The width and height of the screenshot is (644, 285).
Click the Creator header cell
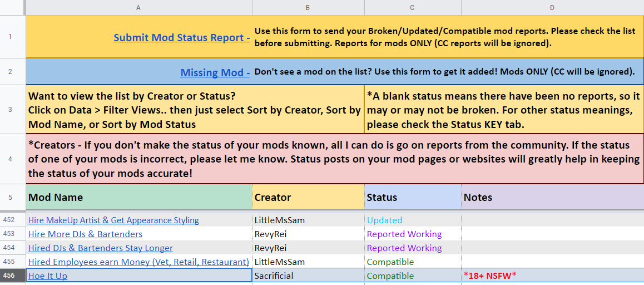(308, 197)
